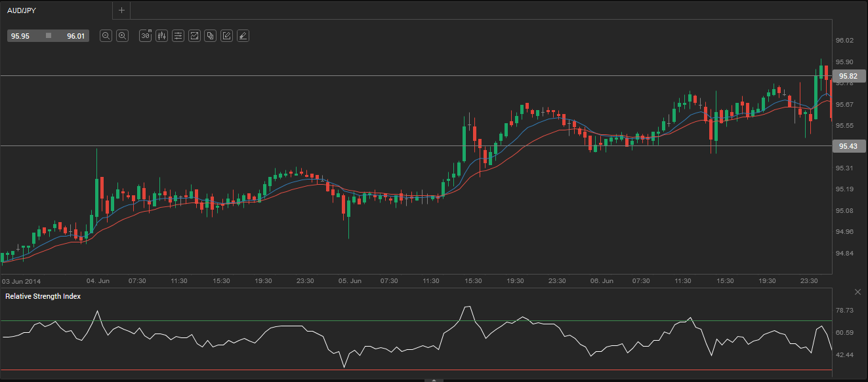
Task: Open the indicator settings sliders icon
Action: pyautogui.click(x=178, y=36)
